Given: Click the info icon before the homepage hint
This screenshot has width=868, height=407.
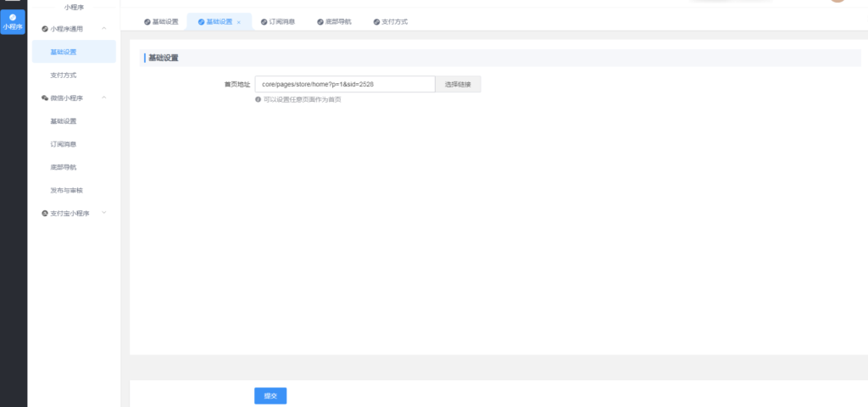Looking at the screenshot, I should coord(258,99).
